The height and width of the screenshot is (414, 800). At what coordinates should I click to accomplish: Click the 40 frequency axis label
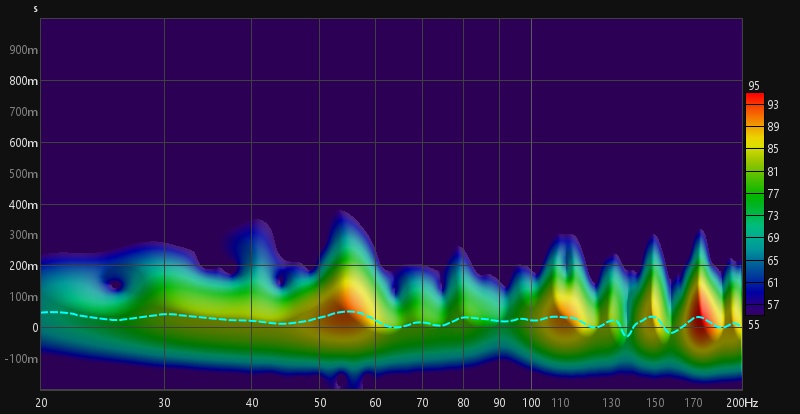252,403
